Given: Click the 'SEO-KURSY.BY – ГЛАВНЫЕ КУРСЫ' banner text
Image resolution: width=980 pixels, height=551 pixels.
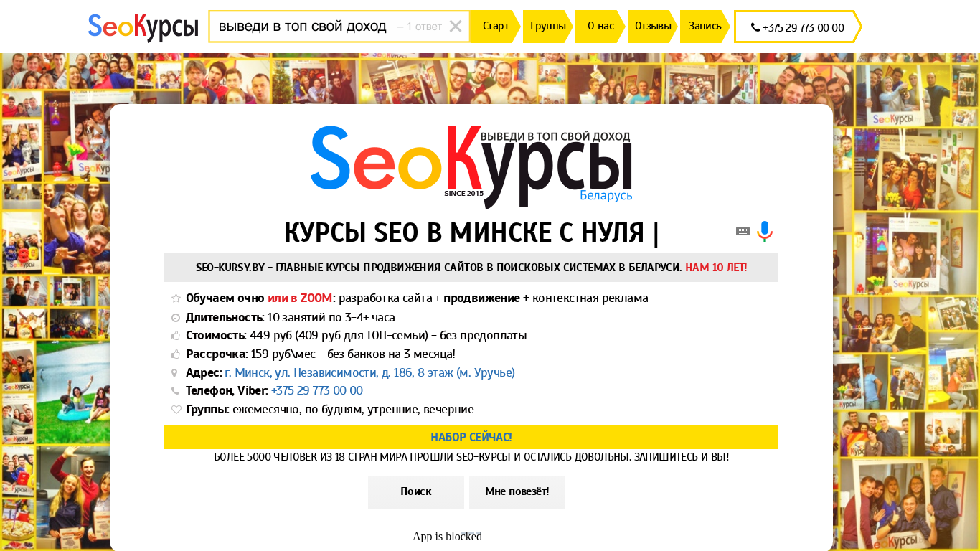Looking at the screenshot, I should pos(439,268).
